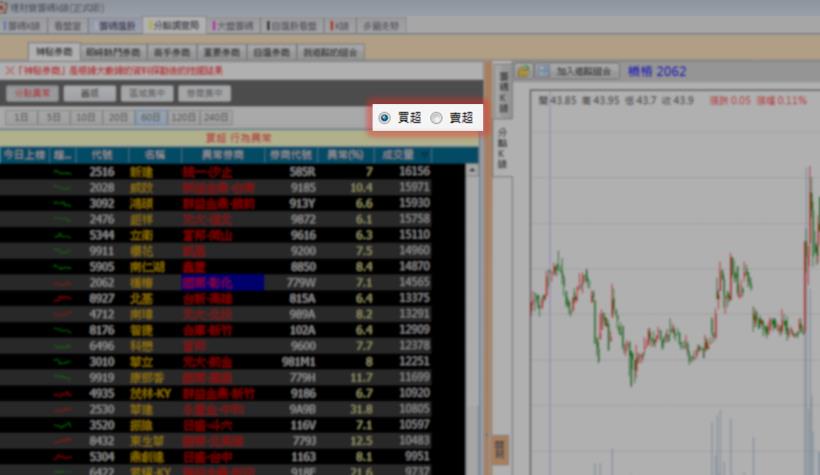Screen dimensions: 820x475
Task: Choose the 240日 period button
Action: click(x=215, y=117)
